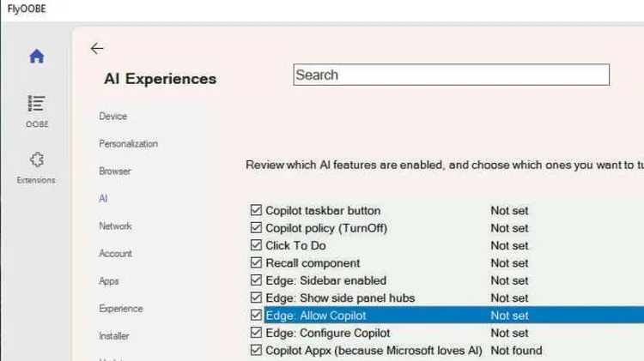Open the Device category
Viewport: 644px width, 361px height.
tap(112, 116)
